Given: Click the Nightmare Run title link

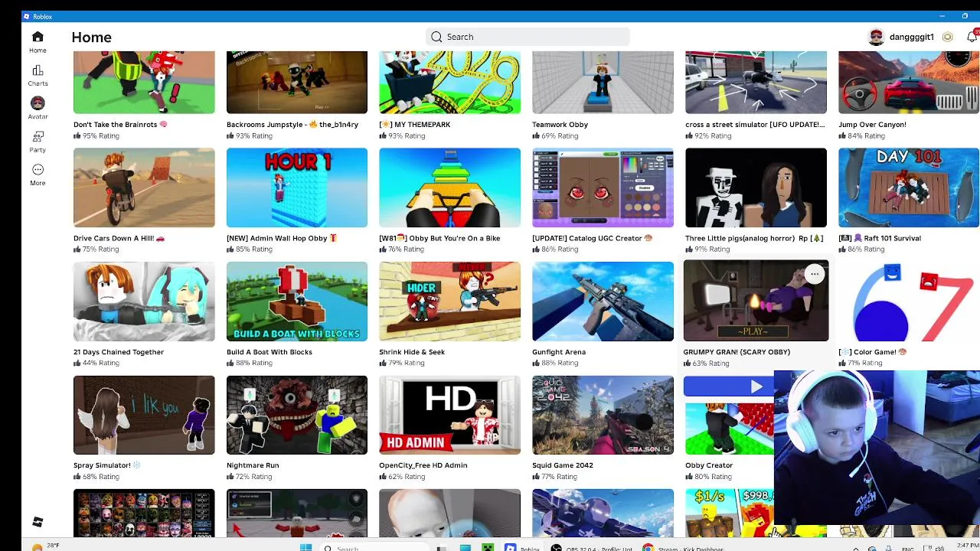Looking at the screenshot, I should (253, 465).
